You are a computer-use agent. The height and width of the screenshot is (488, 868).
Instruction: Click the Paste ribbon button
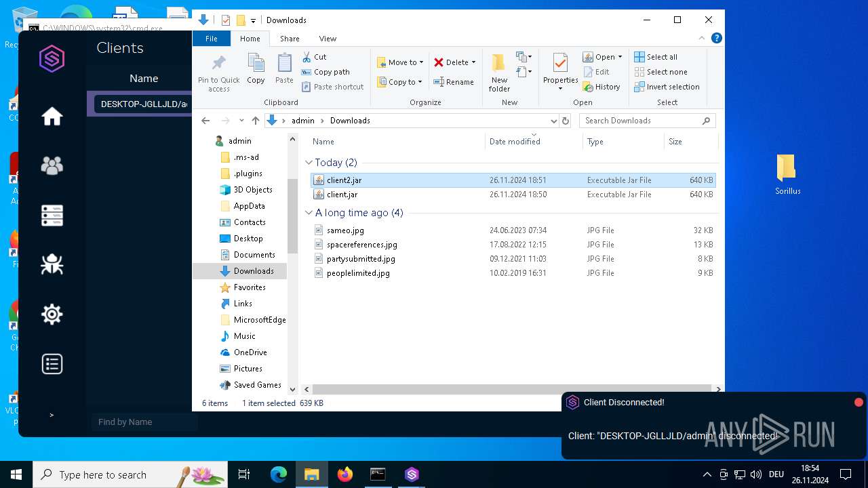(284, 69)
